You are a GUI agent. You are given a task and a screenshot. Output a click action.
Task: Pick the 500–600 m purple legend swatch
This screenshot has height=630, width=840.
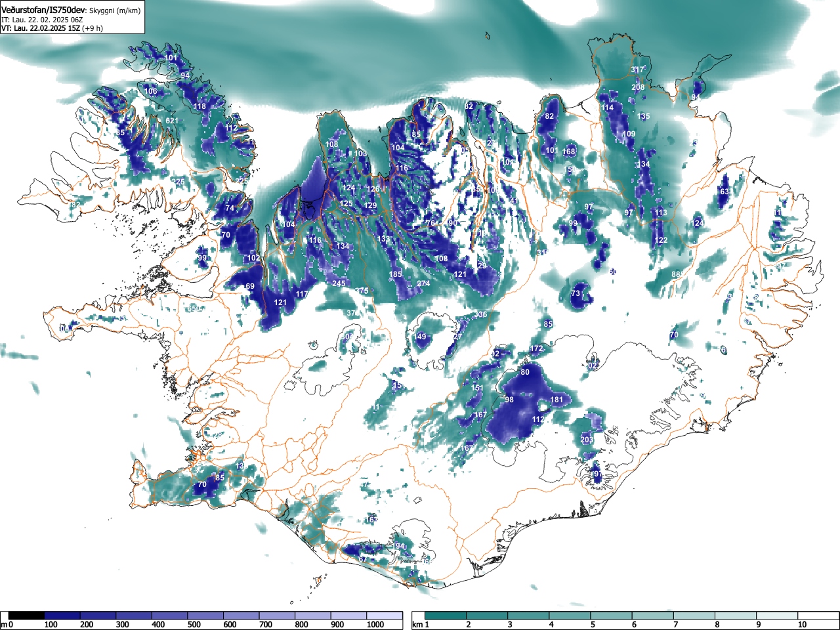tap(205, 616)
